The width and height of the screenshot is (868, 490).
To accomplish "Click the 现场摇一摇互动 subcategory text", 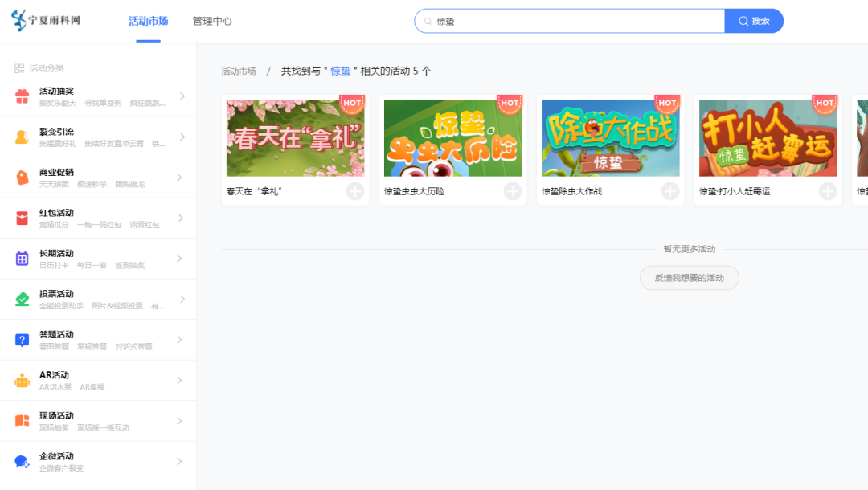I will 103,427.
